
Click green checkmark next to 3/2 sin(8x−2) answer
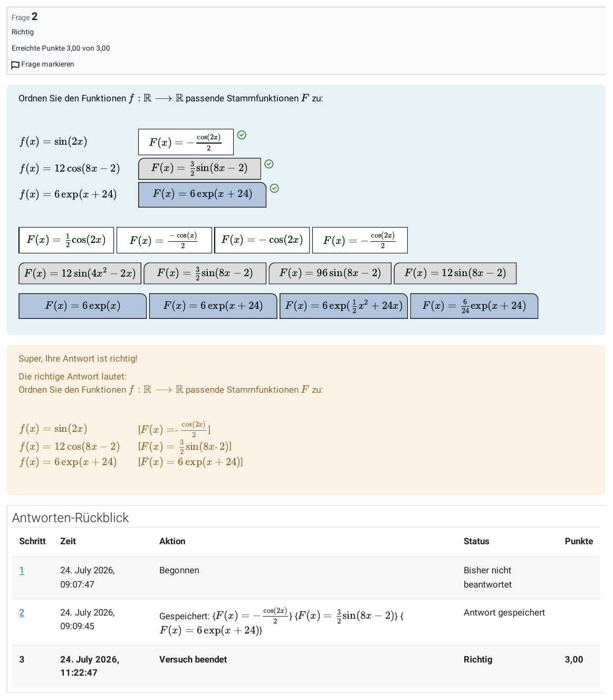(269, 164)
